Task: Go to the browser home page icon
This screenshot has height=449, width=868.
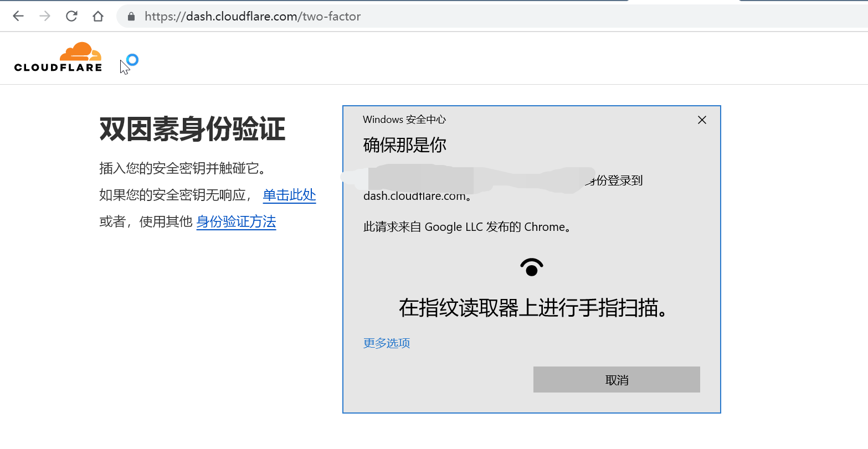Action: tap(98, 16)
